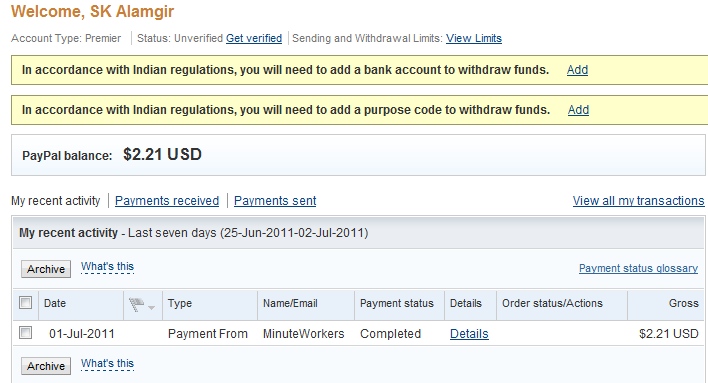Select My recent activity tab
The height and width of the screenshot is (383, 708).
[x=56, y=201]
